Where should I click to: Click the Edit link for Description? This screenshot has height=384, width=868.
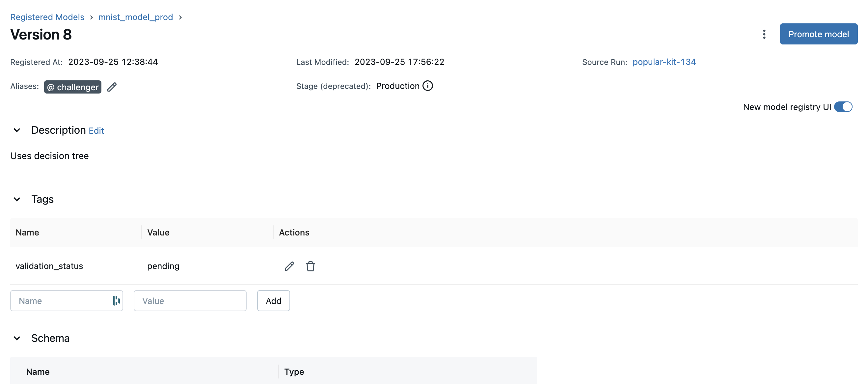point(96,130)
